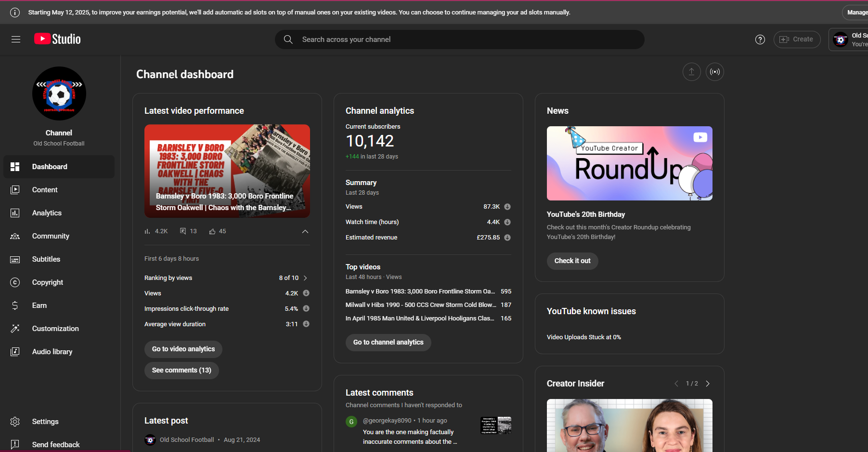Click the likes thumbs-up icon showing 45
The height and width of the screenshot is (452, 868).
click(x=212, y=231)
